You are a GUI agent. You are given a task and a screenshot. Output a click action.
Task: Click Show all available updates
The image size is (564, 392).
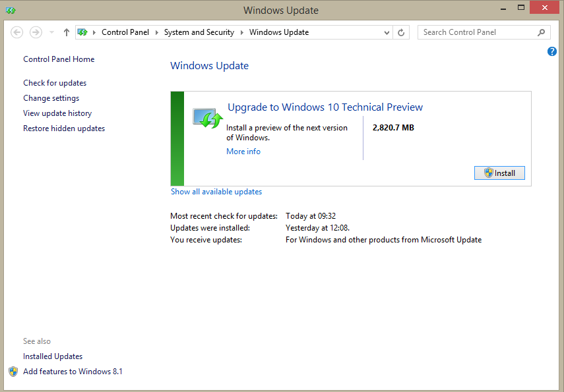(x=216, y=192)
